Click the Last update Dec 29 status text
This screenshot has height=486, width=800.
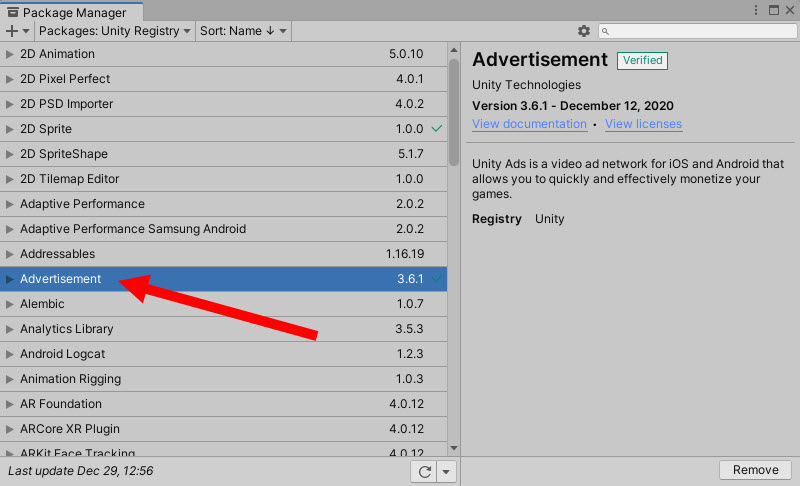coord(81,471)
